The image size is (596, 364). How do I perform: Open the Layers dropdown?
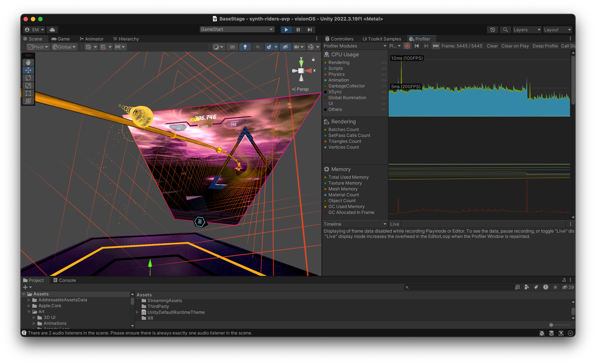click(527, 30)
